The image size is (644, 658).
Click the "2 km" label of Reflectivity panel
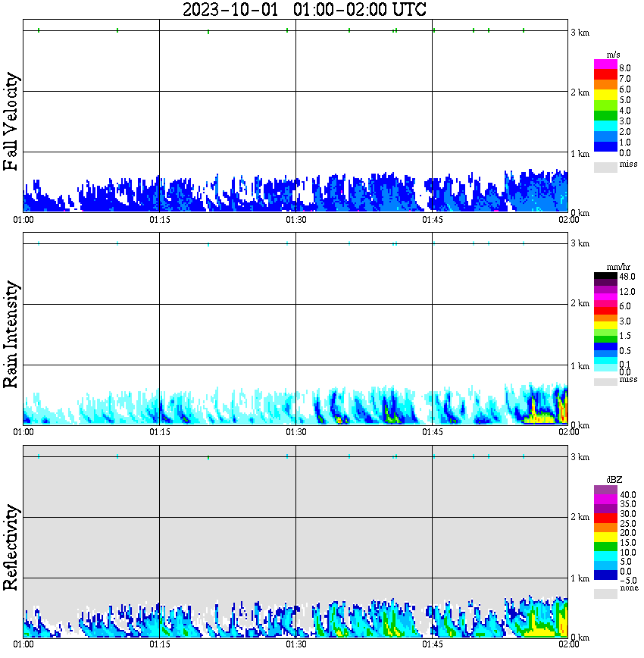pyautogui.click(x=580, y=517)
